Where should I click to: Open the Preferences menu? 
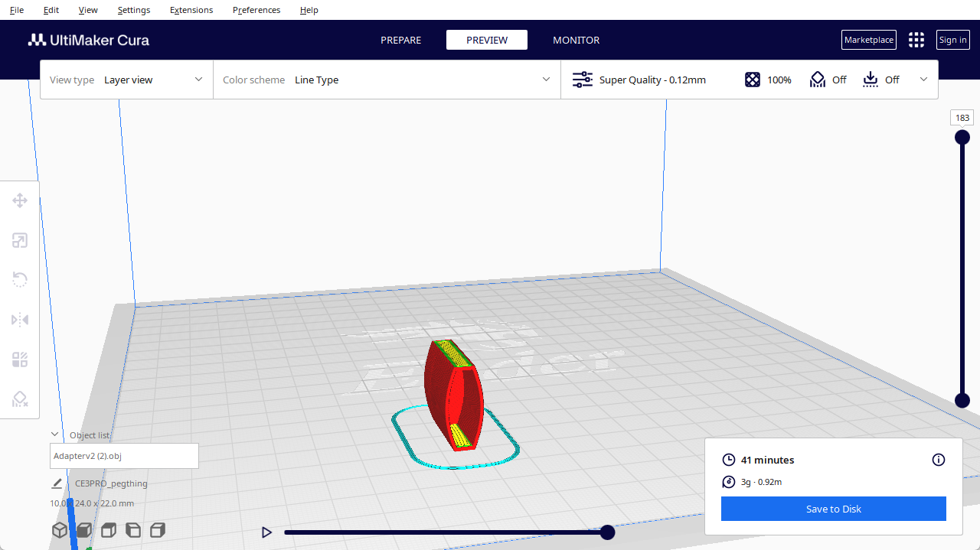click(256, 10)
